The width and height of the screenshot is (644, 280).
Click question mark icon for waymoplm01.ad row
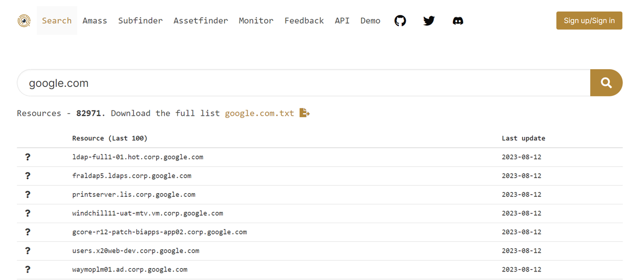[28, 270]
